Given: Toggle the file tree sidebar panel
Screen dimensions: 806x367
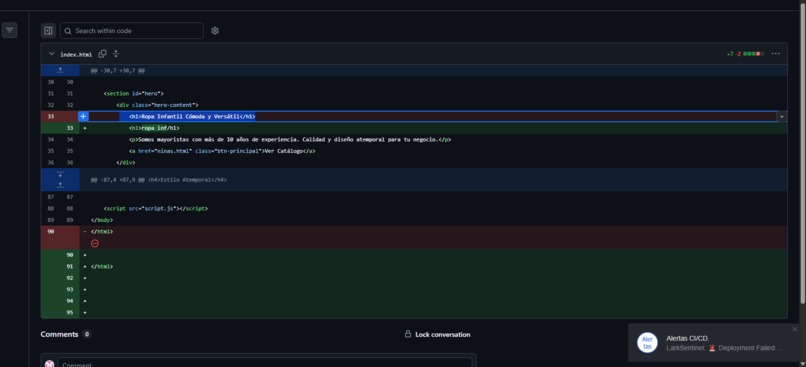Looking at the screenshot, I should (x=48, y=31).
